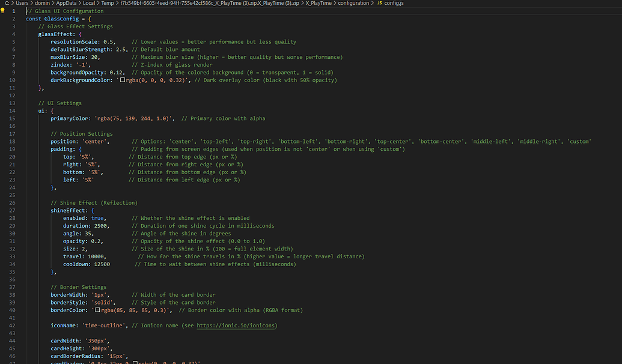Open the C: drive breadcrumb
This screenshot has width=622, height=364.
6,3
